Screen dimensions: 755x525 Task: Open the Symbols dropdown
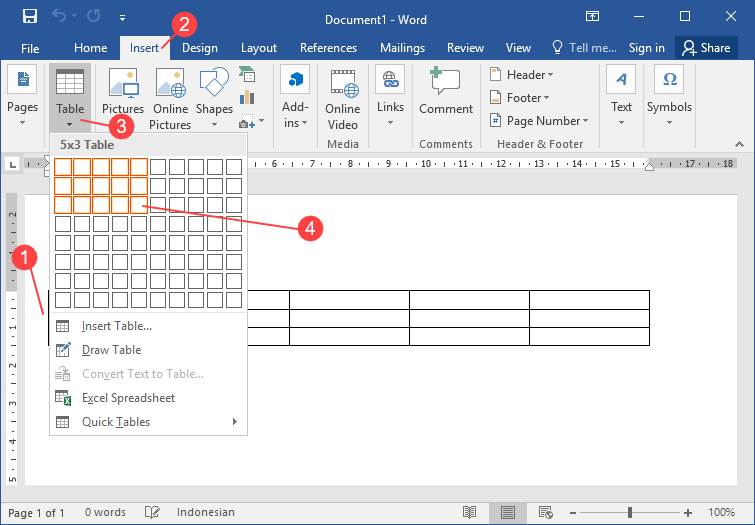point(669,96)
